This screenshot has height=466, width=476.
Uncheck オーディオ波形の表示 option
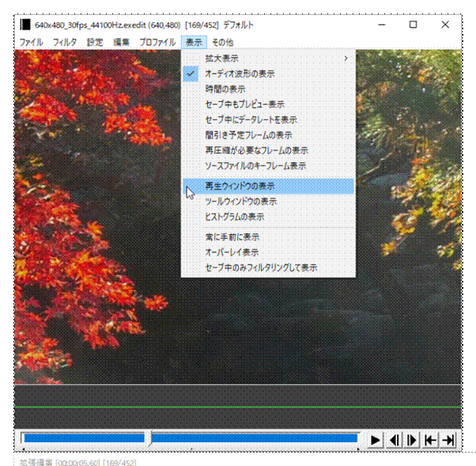(240, 74)
